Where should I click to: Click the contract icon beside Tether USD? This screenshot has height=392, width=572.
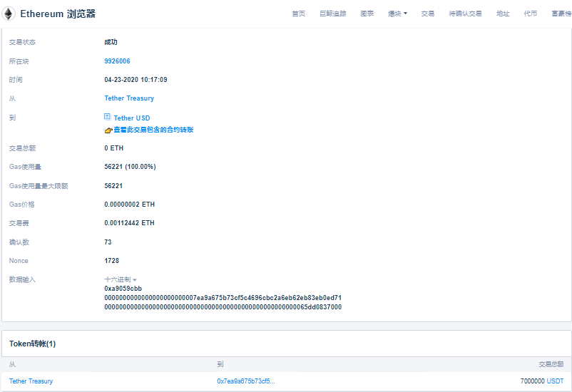click(107, 117)
